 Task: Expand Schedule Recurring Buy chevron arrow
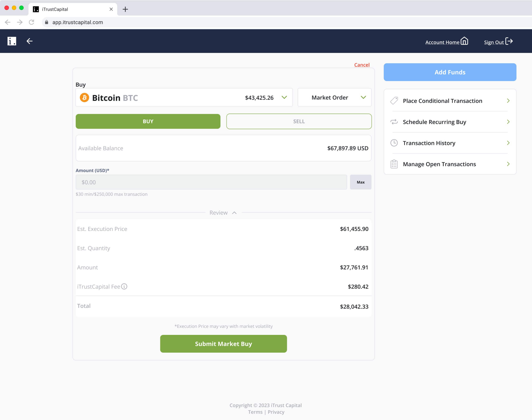click(x=508, y=122)
